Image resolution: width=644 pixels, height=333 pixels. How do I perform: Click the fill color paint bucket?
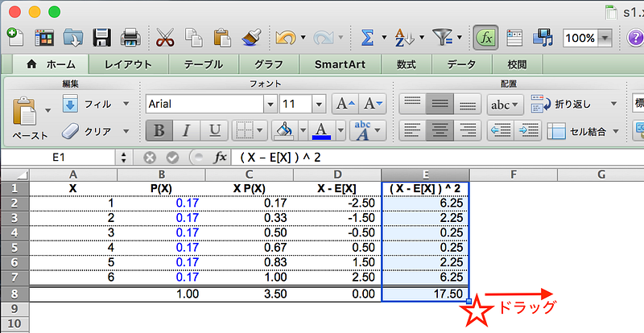point(284,131)
